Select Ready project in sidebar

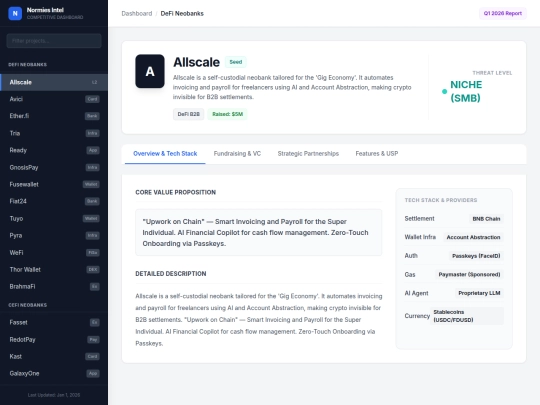click(x=54, y=150)
